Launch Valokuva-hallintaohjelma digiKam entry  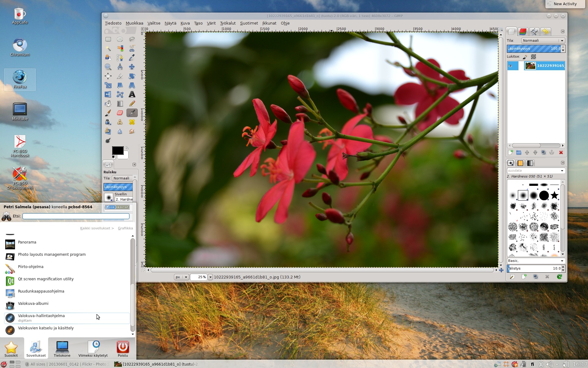(67, 318)
